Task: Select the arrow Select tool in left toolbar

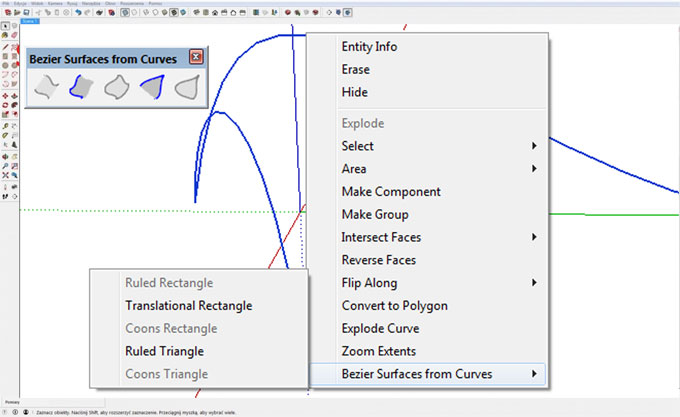Action: tap(6, 25)
